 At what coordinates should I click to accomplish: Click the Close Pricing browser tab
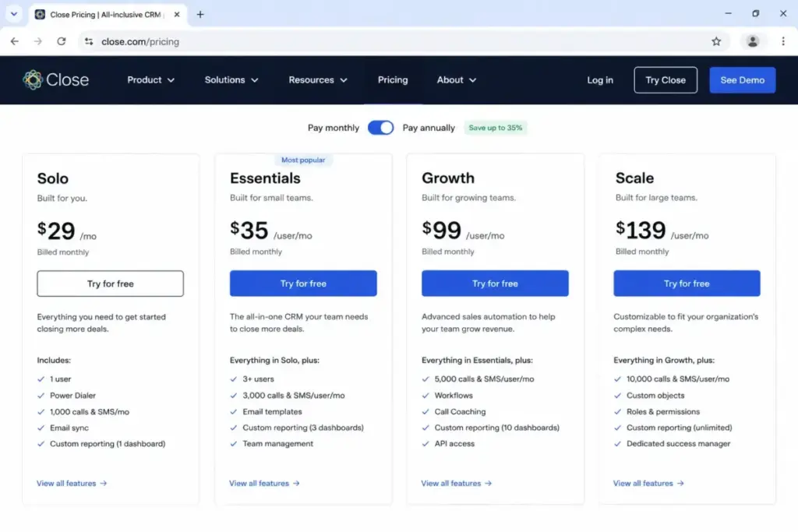pos(108,14)
